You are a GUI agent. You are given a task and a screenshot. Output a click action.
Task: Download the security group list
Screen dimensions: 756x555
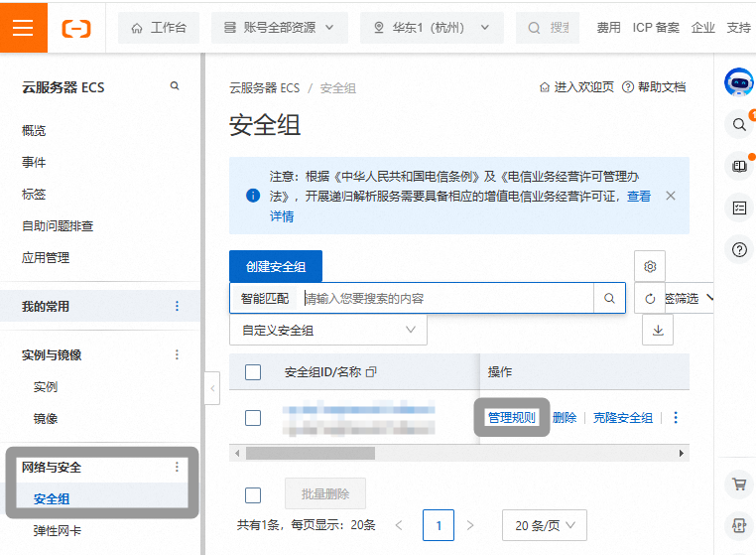coord(658,330)
